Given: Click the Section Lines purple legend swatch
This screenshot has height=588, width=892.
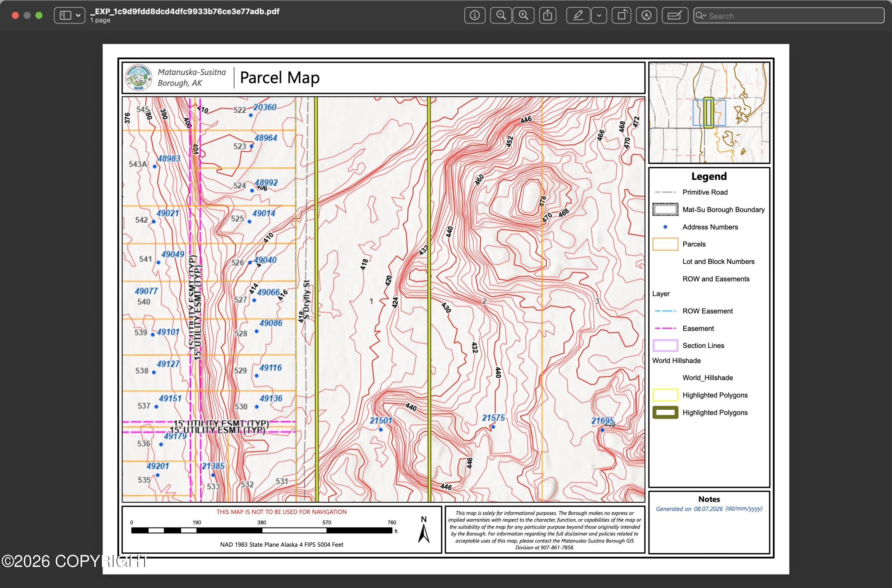Looking at the screenshot, I should pos(665,345).
